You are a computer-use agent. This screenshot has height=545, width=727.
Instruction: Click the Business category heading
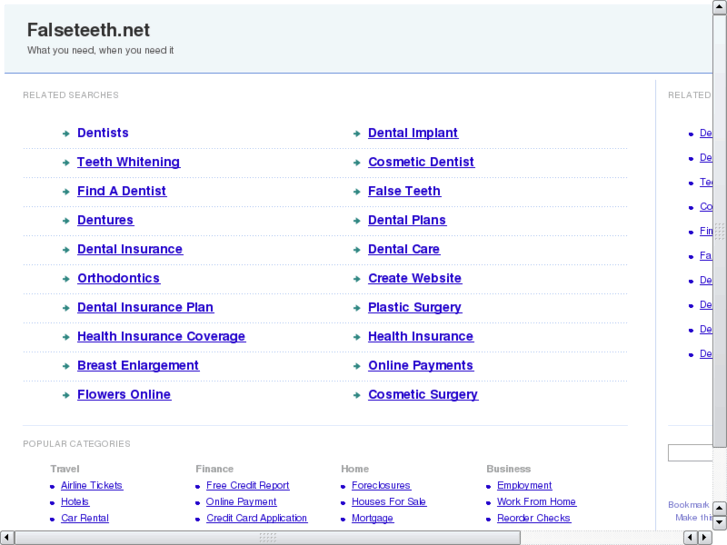508,469
